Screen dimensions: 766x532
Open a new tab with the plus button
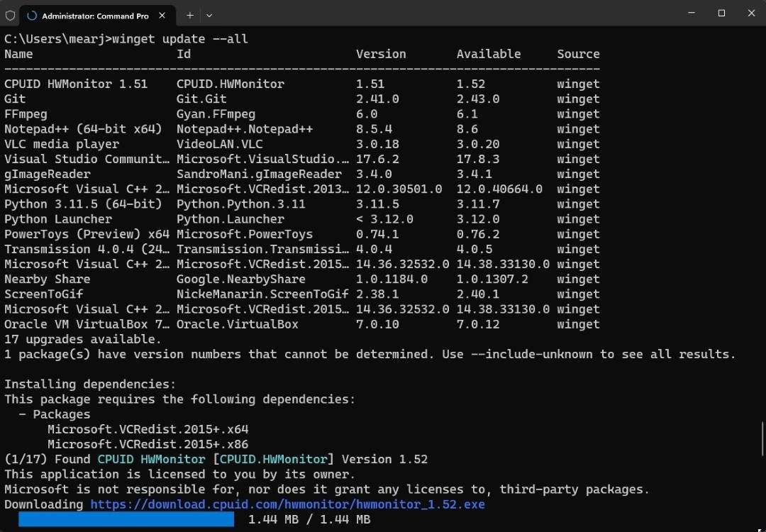coord(190,15)
